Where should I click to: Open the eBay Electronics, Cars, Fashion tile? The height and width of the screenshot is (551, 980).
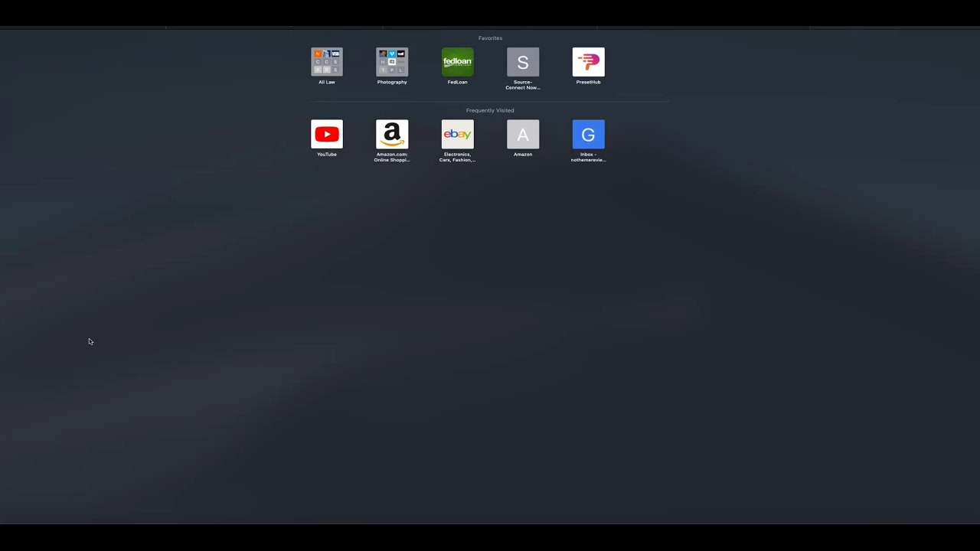point(458,134)
